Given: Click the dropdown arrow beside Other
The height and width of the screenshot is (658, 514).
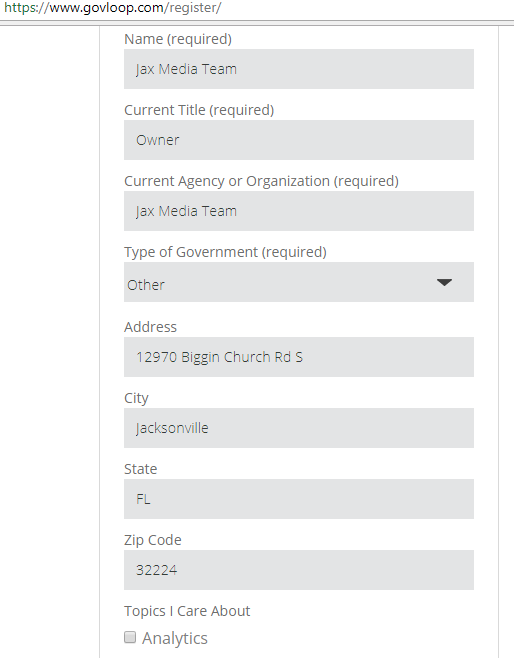Looking at the screenshot, I should point(444,282).
